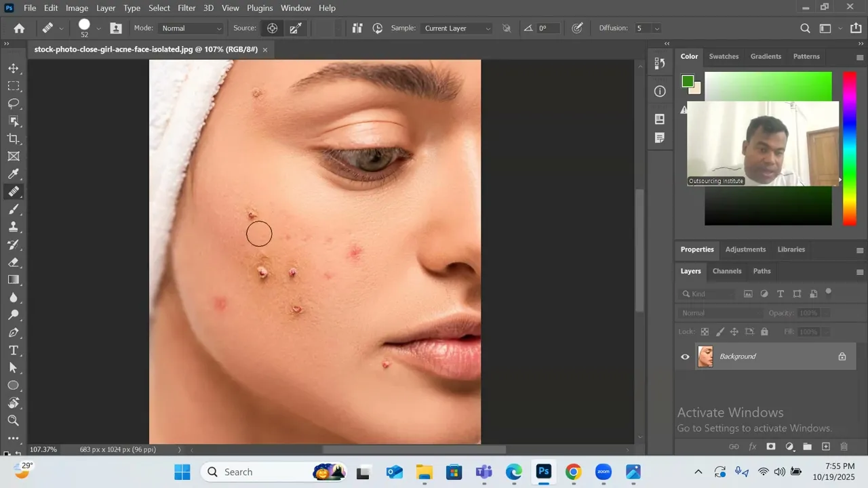
Task: Toggle pressure-for-size control
Action: click(577, 28)
